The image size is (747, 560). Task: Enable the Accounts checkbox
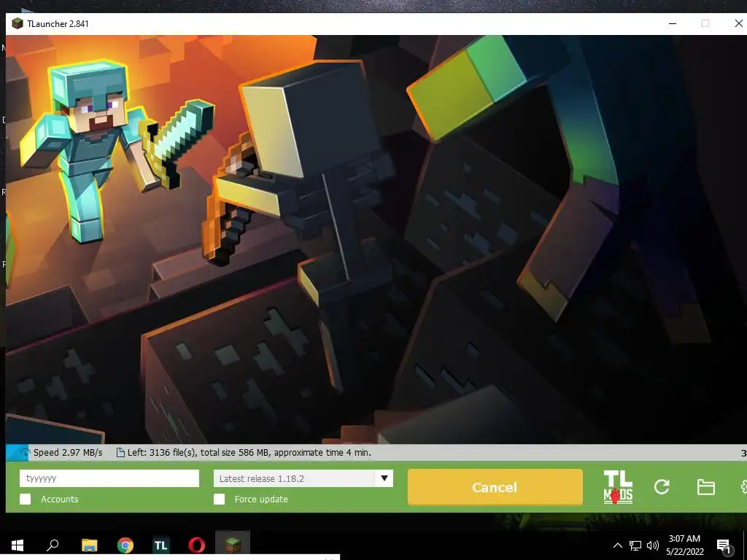point(26,499)
